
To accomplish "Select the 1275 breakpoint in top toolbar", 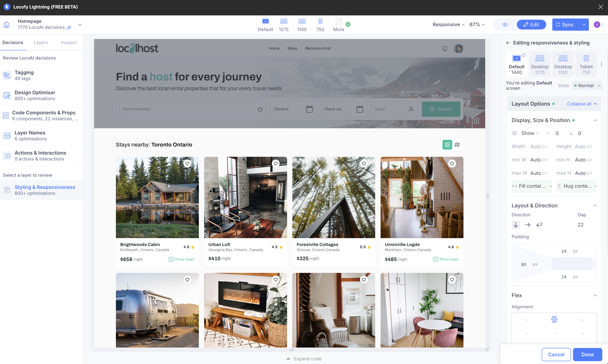I will coord(284,25).
